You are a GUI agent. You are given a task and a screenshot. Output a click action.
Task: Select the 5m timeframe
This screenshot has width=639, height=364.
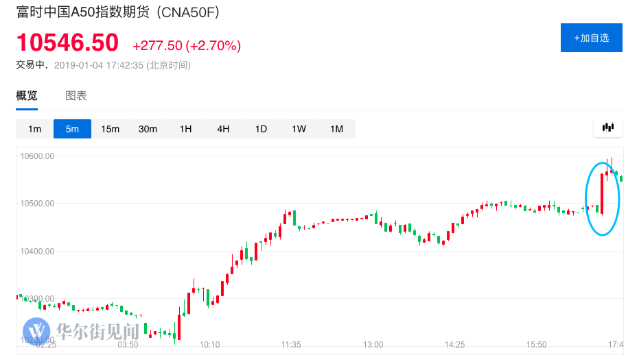tap(72, 129)
